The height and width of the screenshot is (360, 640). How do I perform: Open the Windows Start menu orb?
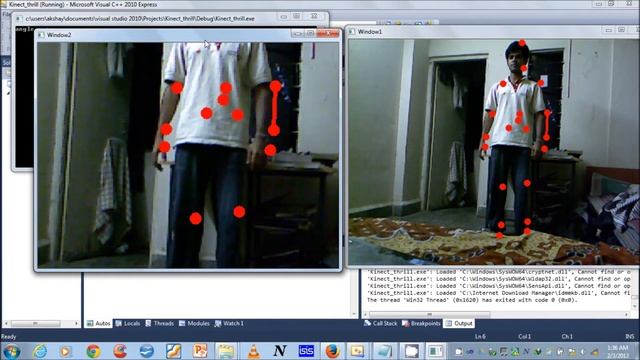click(x=11, y=351)
